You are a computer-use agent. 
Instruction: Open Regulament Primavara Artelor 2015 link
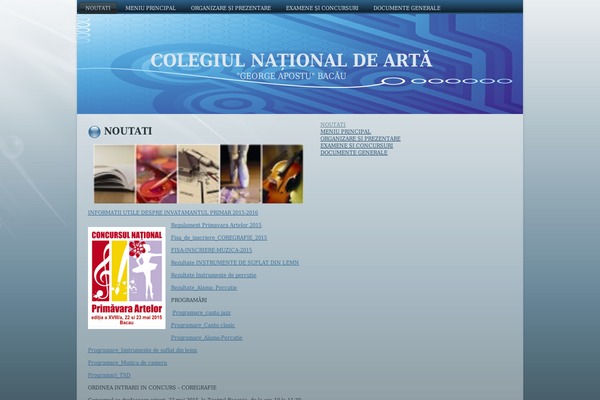coord(216,225)
